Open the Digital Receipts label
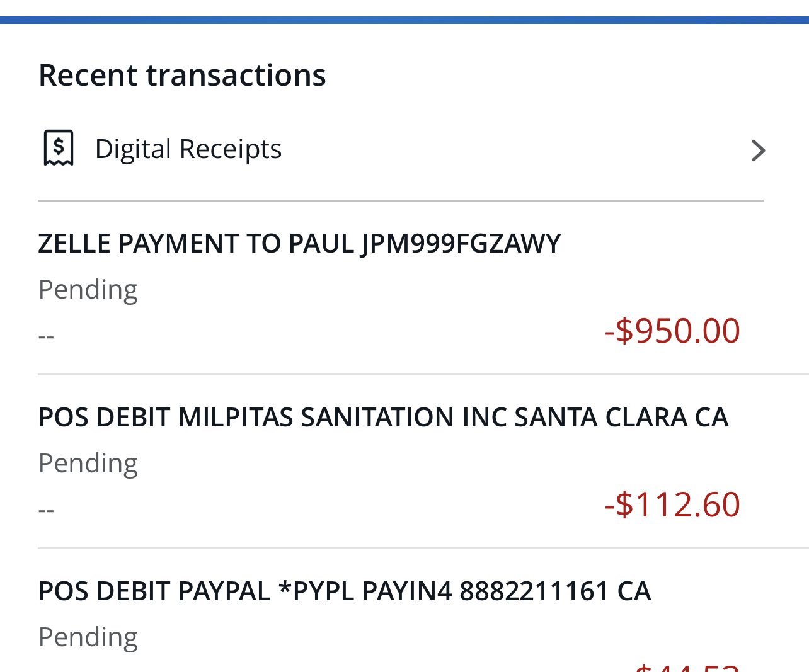This screenshot has height=672, width=809. [188, 149]
